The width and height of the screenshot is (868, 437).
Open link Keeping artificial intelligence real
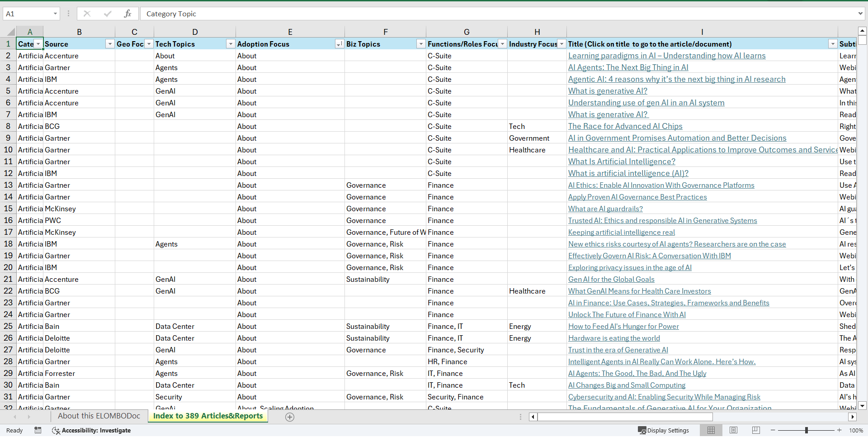622,232
